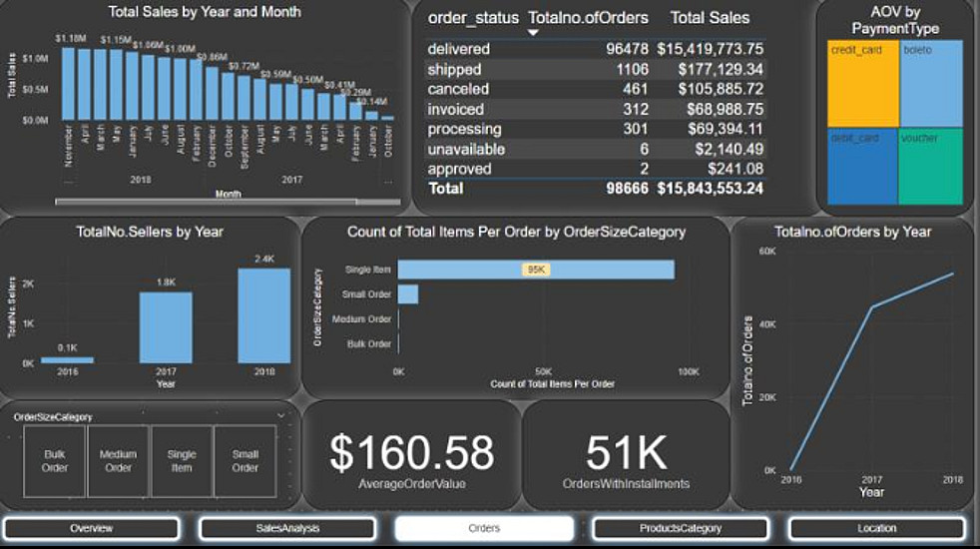Image resolution: width=980 pixels, height=549 pixels.
Task: Open the Location page button
Action: point(877,528)
